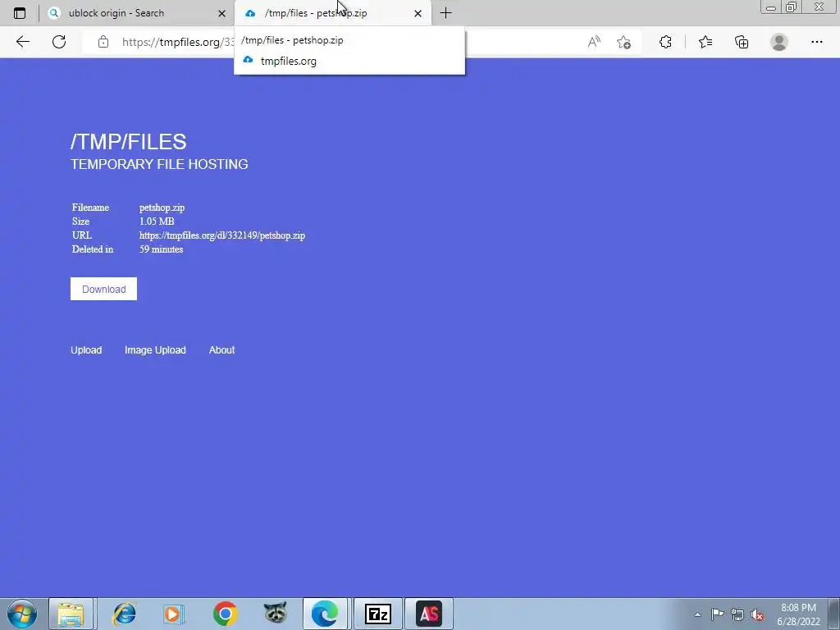The image size is (840, 630).
Task: Click the 59 minutes deletion time text
Action: [162, 249]
